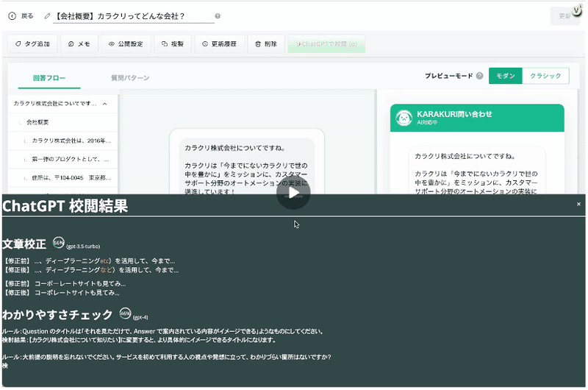Close the ChatGPT 校閲結果 panel

click(578, 204)
